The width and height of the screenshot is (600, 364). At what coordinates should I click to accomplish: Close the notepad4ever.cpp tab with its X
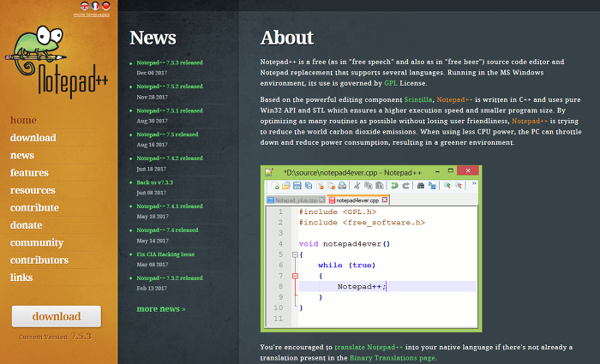[x=385, y=200]
